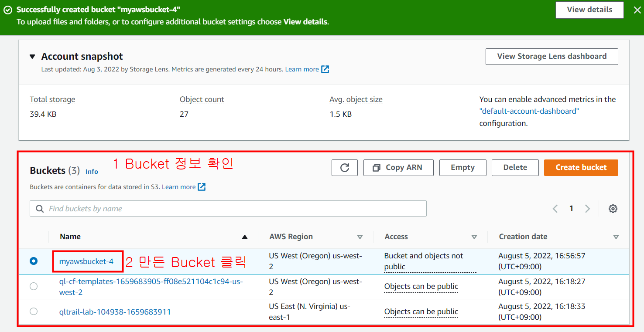Select the qltrail-lab-104938 bucket radio button

[x=34, y=312]
